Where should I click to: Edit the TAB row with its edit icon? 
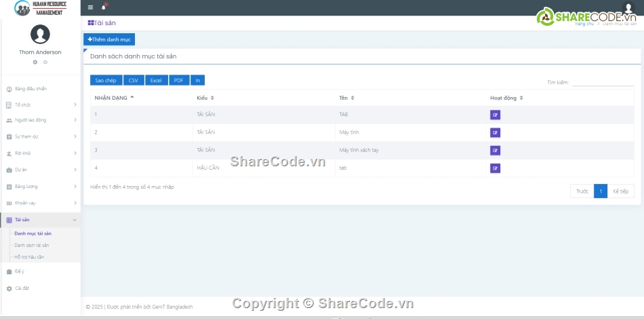point(495,115)
